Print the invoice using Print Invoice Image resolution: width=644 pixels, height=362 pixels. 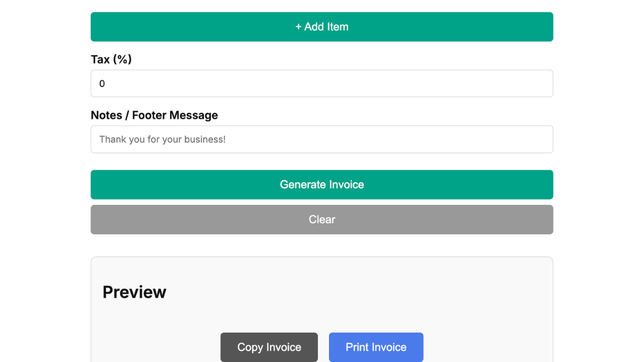pyautogui.click(x=376, y=347)
